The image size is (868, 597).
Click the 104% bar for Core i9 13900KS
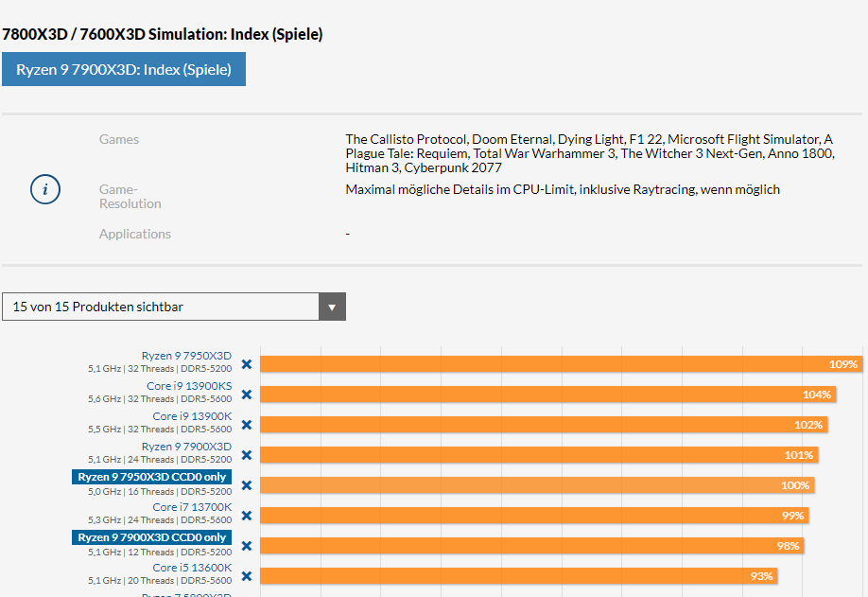pos(548,395)
